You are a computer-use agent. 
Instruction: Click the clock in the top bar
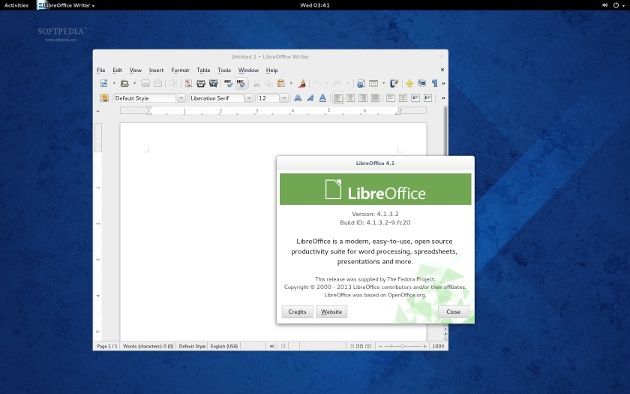pyautogui.click(x=315, y=5)
